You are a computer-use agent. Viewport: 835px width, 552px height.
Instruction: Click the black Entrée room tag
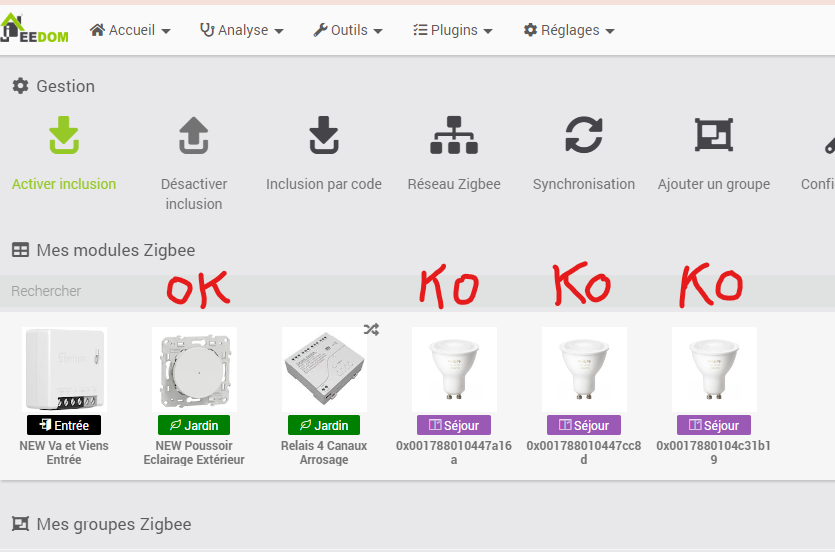pos(64,425)
